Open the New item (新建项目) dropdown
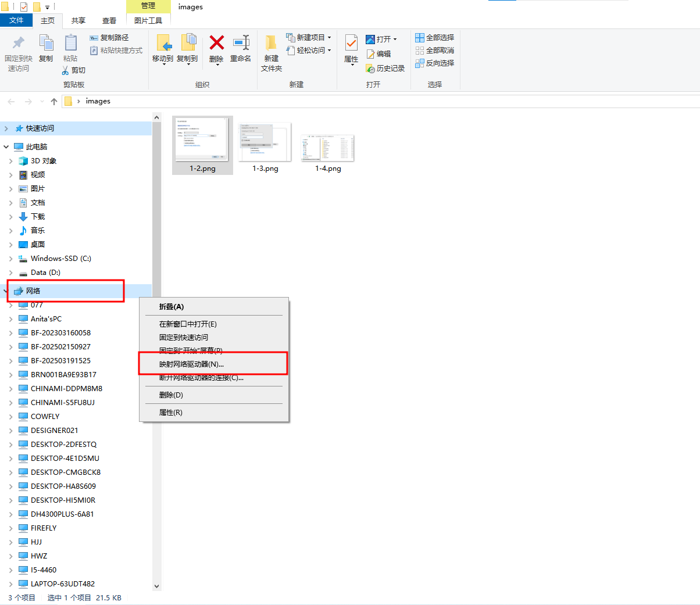Viewport: 700px width, 605px height. (x=309, y=37)
